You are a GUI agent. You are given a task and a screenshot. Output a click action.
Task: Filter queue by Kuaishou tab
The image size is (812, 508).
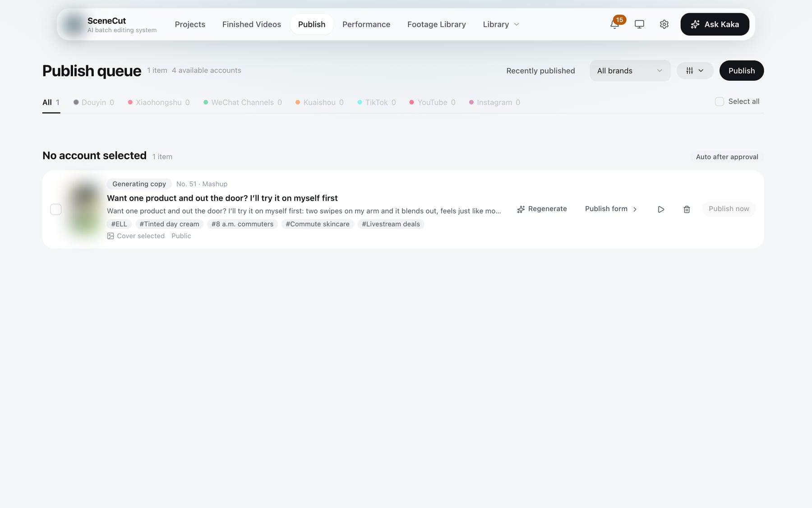coord(319,103)
